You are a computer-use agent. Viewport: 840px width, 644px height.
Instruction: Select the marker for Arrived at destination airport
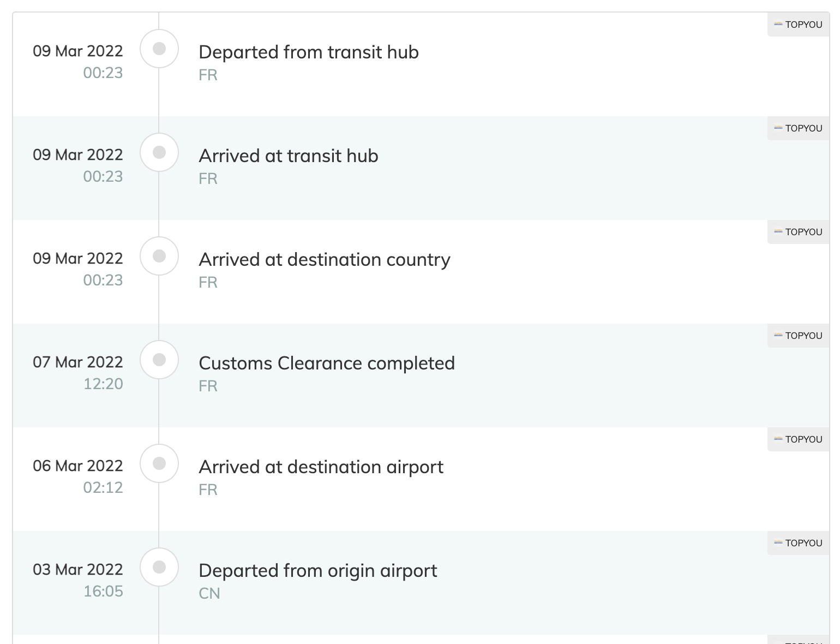(x=159, y=464)
